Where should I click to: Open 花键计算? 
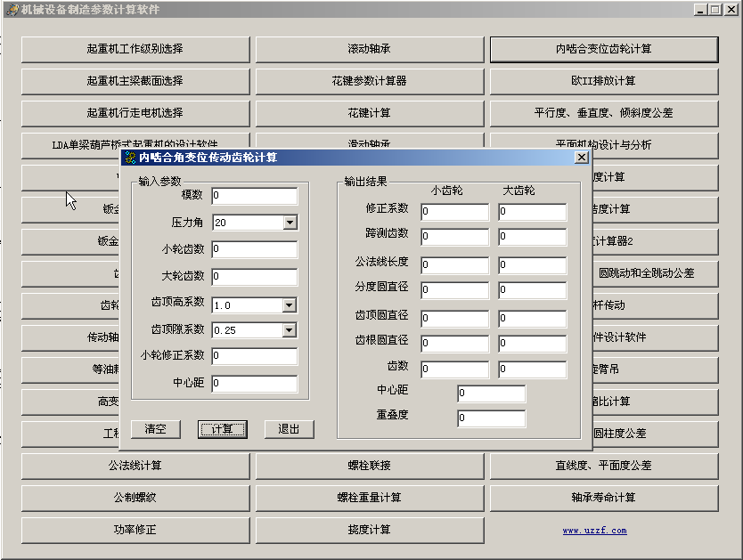(370, 114)
